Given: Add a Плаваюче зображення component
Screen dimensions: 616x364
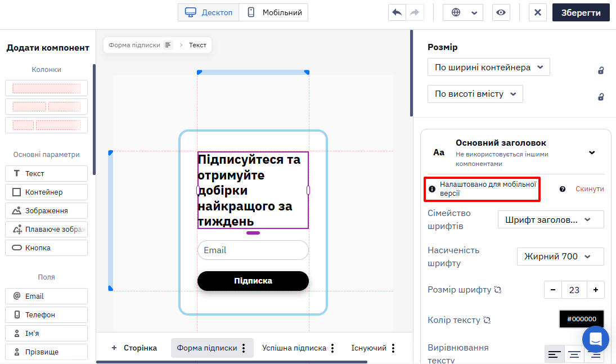Looking at the screenshot, I should point(46,229).
